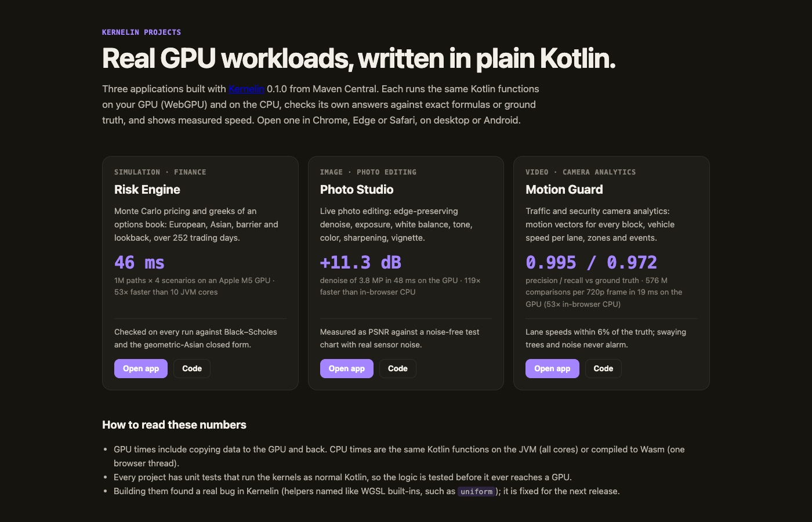Click the text 'precision / recall vs ground truth'
The width and height of the screenshot is (812, 522).
(582, 280)
